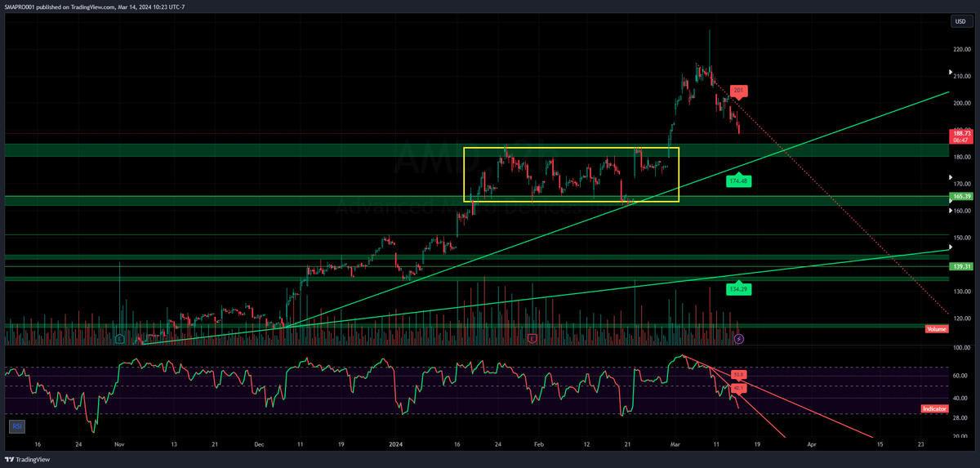The image size is (980, 468).
Task: Click the Apr label on time axis
Action: click(x=811, y=445)
